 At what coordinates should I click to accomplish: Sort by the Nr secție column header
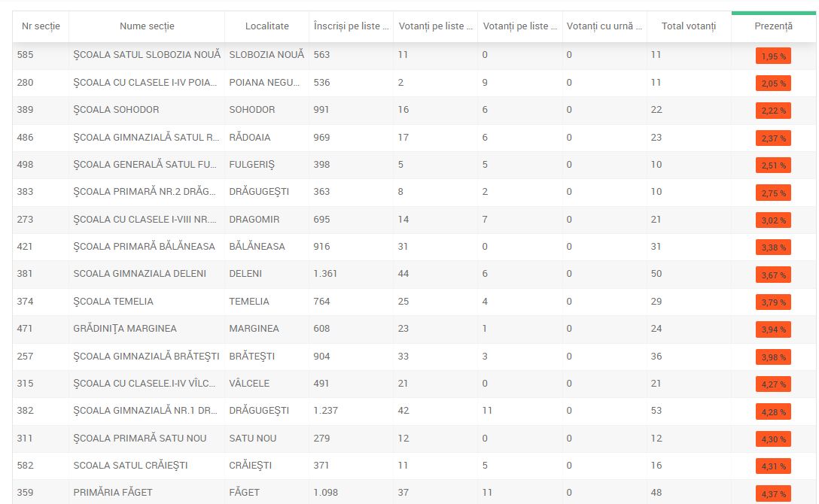click(41, 26)
